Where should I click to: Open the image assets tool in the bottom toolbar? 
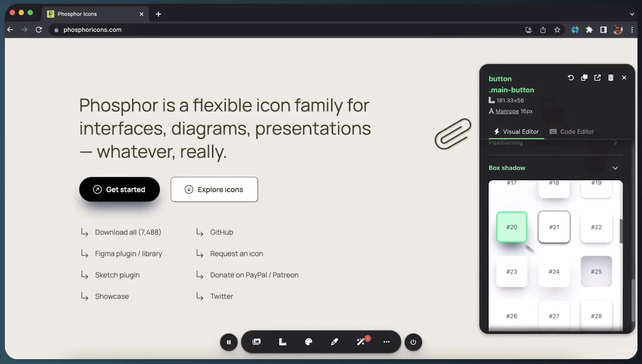click(x=256, y=342)
